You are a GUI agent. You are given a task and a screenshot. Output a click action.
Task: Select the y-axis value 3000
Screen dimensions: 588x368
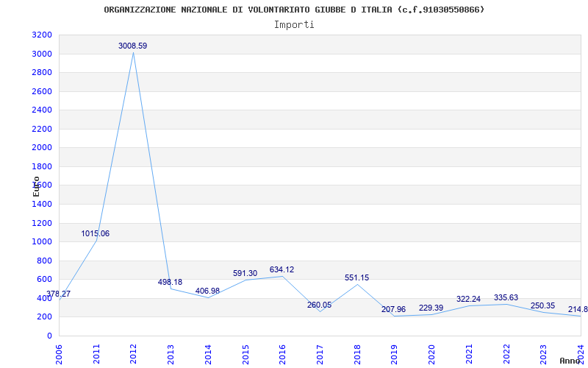click(43, 54)
